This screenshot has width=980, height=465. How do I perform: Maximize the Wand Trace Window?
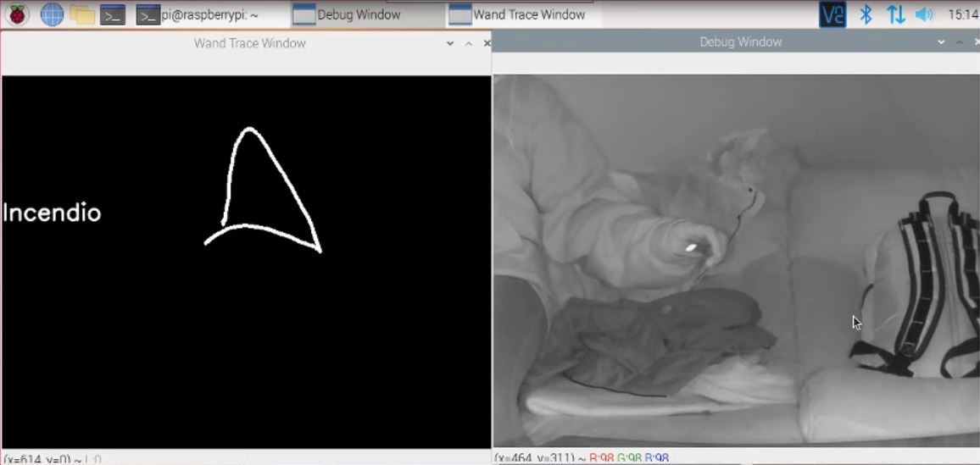coord(469,43)
